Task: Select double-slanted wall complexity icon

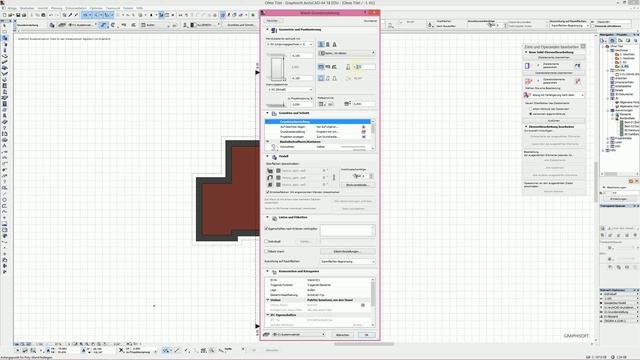Action: pyautogui.click(x=334, y=78)
